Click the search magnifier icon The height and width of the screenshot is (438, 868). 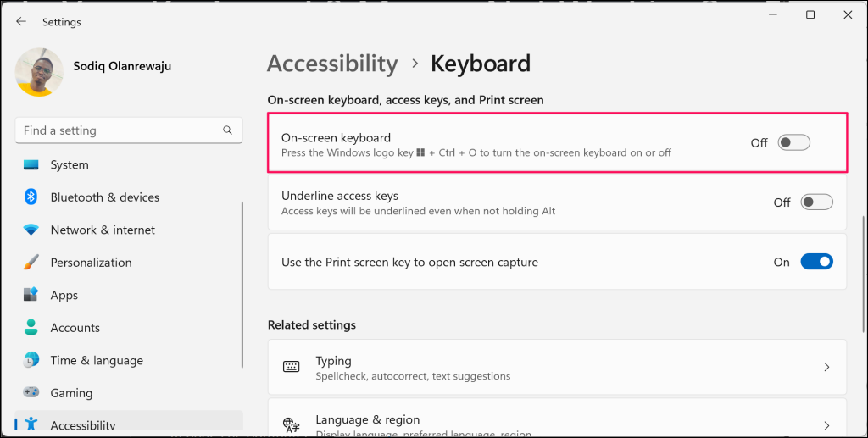(227, 130)
